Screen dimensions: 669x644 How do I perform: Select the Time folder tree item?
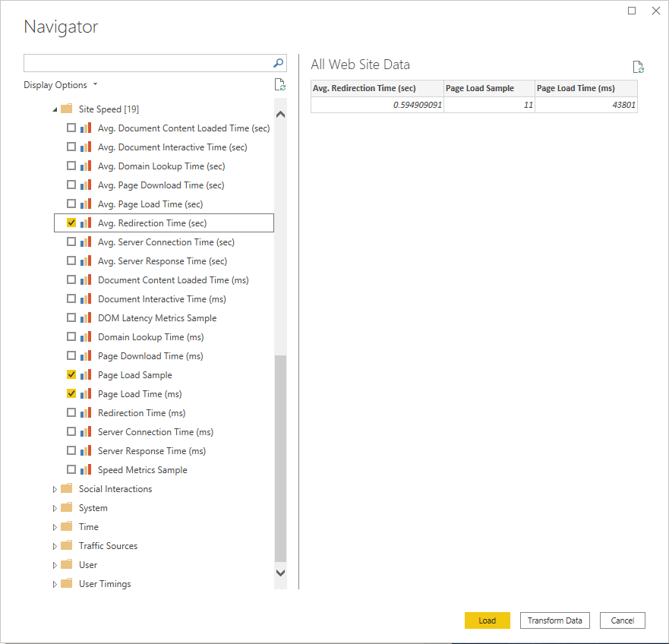[x=89, y=527]
